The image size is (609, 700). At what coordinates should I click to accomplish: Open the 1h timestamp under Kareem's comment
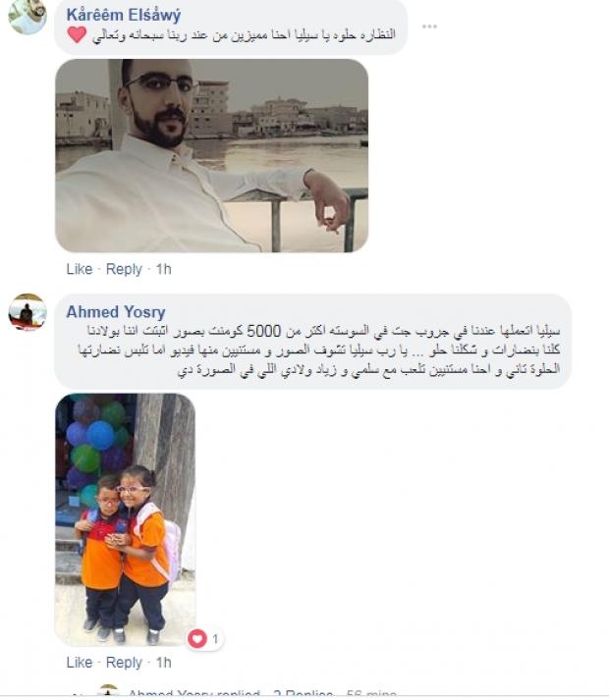pos(163,269)
